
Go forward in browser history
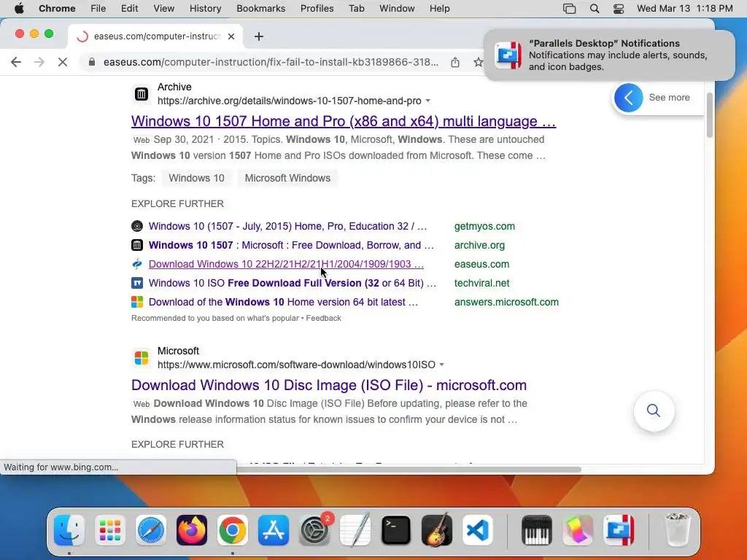39,62
